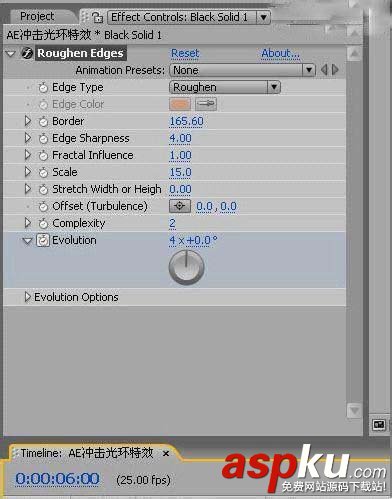Image resolution: width=392 pixels, height=499 pixels.
Task: Enable stopwatch for Stretch Width or Height
Action: [43, 190]
